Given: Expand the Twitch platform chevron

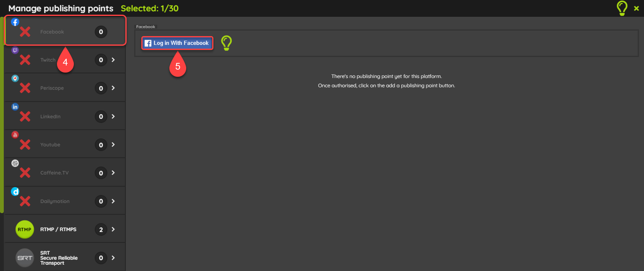Looking at the screenshot, I should click(x=113, y=60).
